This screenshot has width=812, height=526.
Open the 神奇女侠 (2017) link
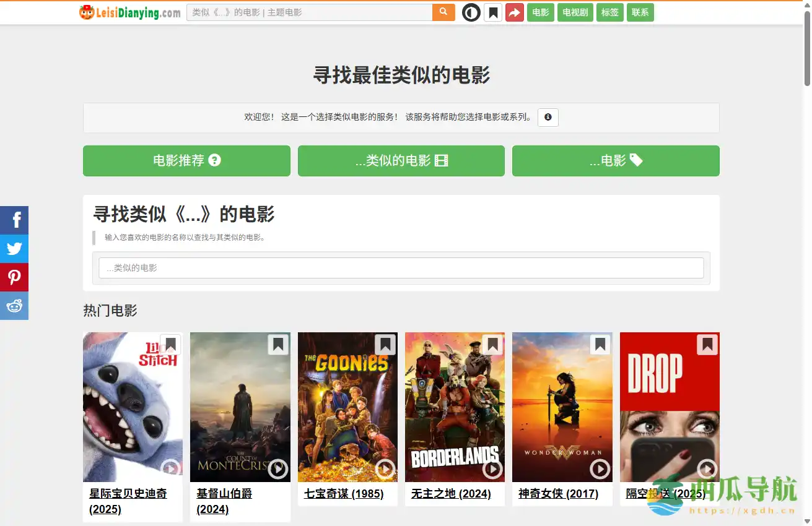[559, 493]
